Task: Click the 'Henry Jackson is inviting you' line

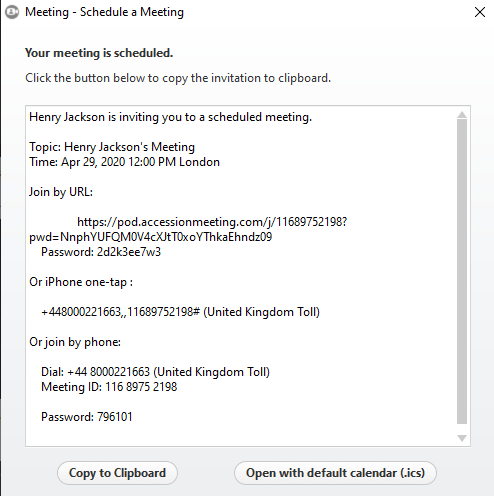Action: 171,117
